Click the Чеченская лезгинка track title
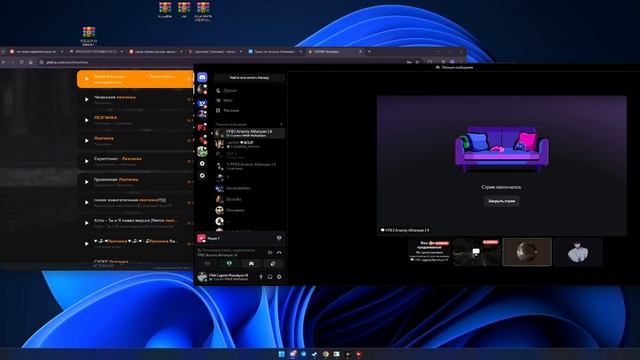This screenshot has height=360, width=640. [x=115, y=97]
